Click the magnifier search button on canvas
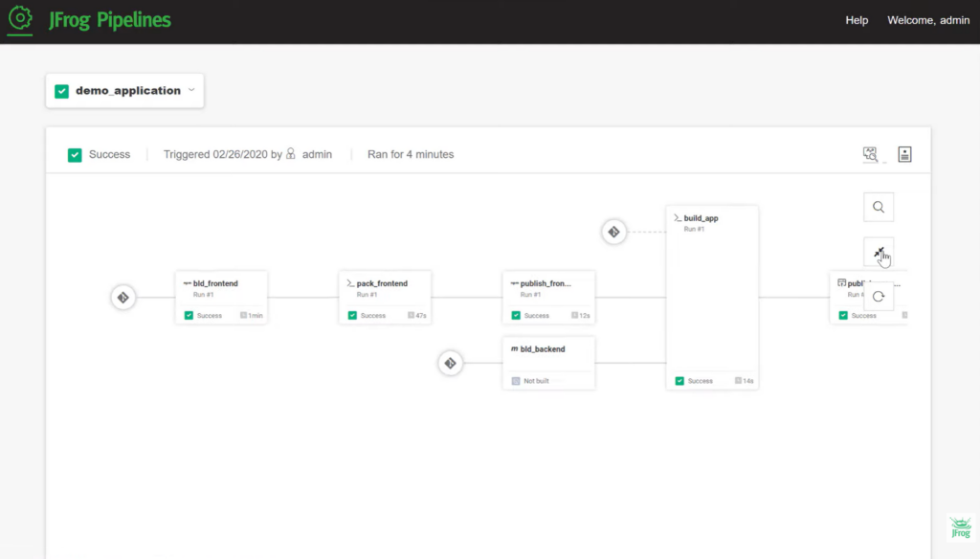Viewport: 980px width, 559px height. point(879,207)
